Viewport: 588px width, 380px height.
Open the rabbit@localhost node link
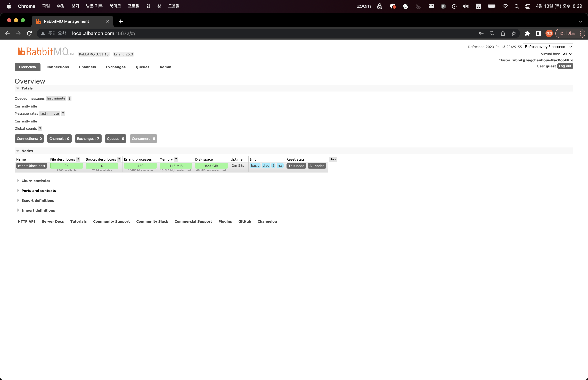(32, 166)
